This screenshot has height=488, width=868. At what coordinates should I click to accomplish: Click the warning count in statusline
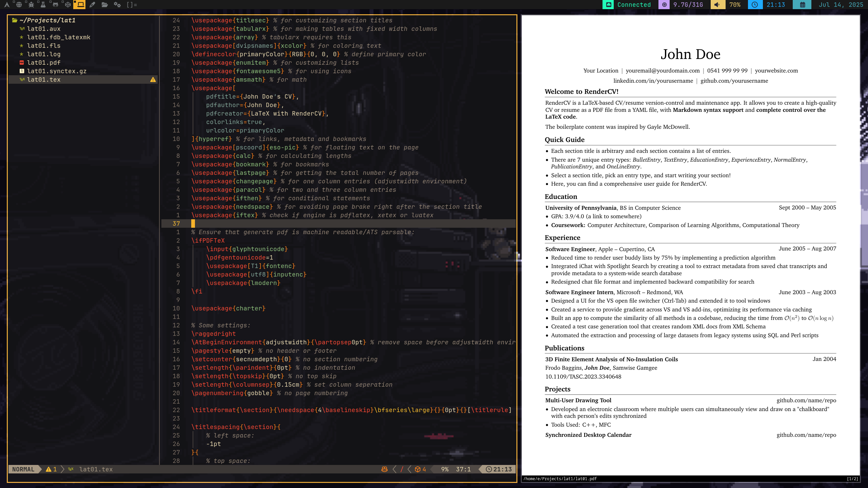[51, 469]
